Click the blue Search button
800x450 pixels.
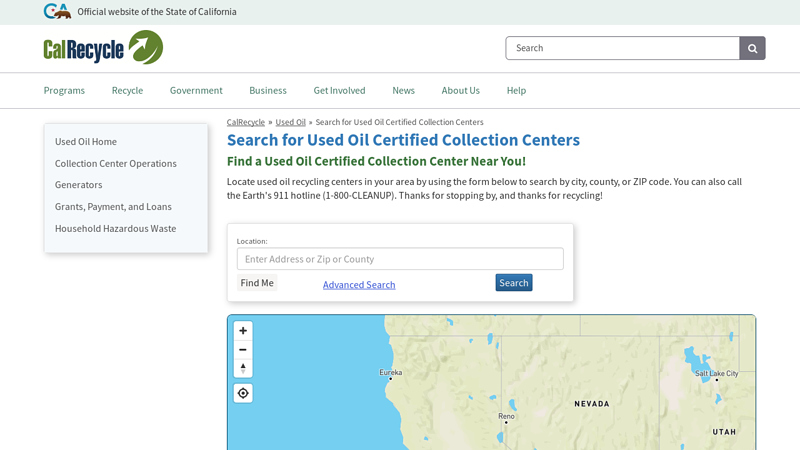pyautogui.click(x=514, y=283)
